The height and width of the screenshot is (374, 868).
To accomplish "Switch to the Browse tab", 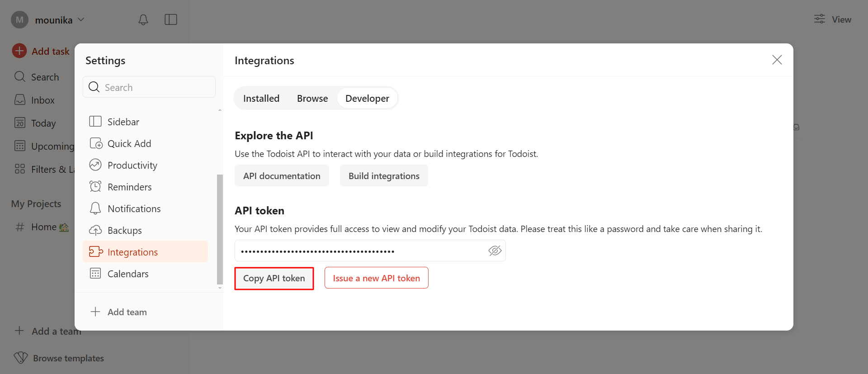I will (312, 99).
